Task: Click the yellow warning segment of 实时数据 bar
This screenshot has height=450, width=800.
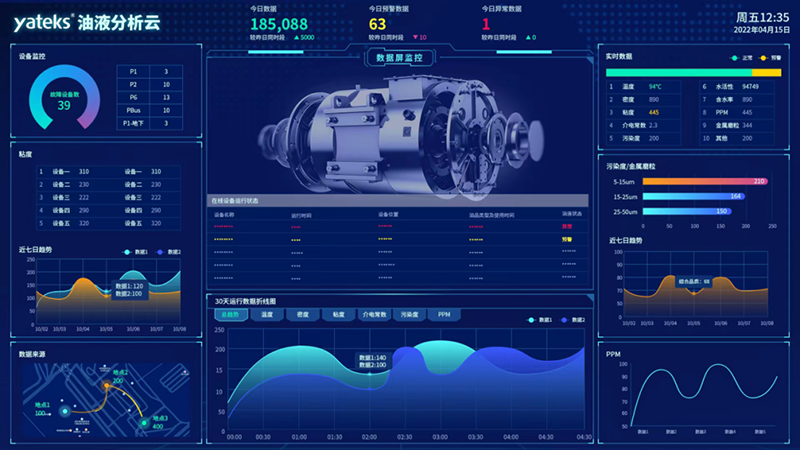Action: pyautogui.click(x=766, y=72)
